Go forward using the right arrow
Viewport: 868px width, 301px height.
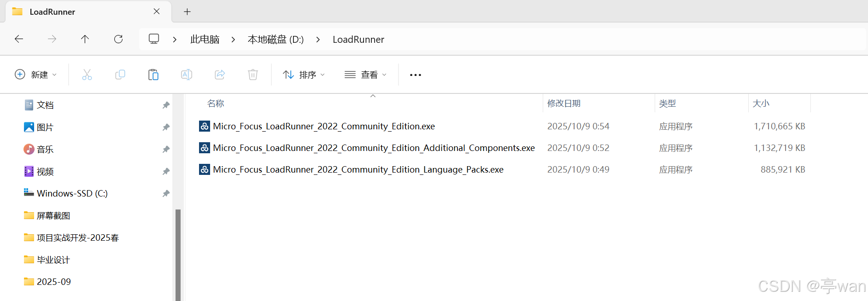(x=52, y=39)
